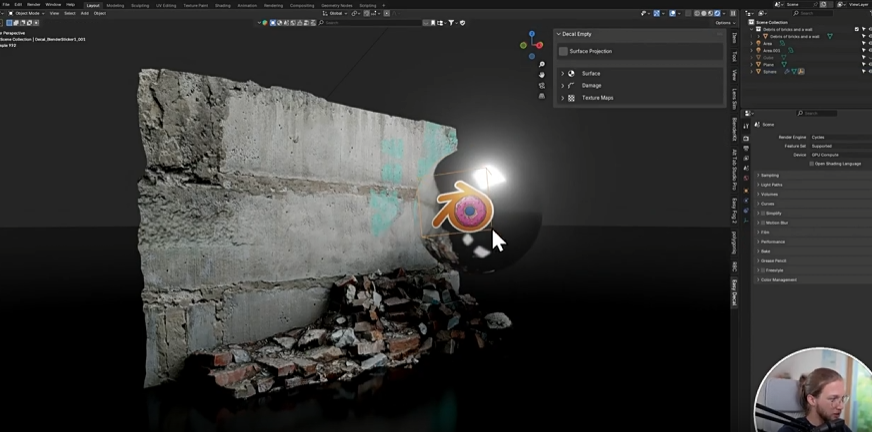Image resolution: width=872 pixels, height=432 pixels.
Task: Toggle the perspective/orthographic grid icon
Action: pyautogui.click(x=542, y=97)
